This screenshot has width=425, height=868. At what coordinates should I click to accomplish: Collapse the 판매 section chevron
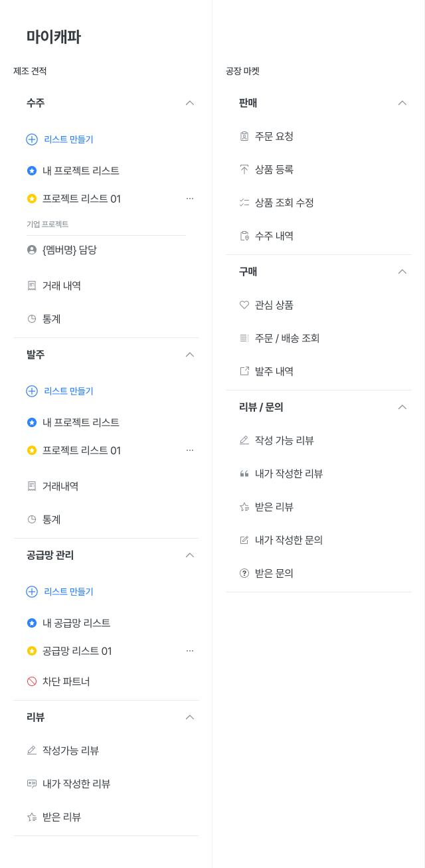pyautogui.click(x=402, y=103)
